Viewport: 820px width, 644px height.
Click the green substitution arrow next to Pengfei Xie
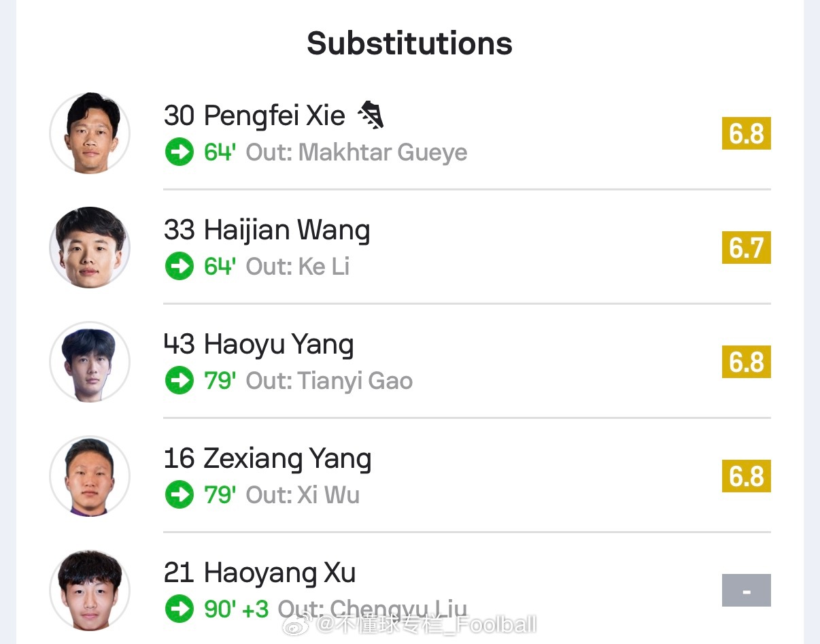179,152
